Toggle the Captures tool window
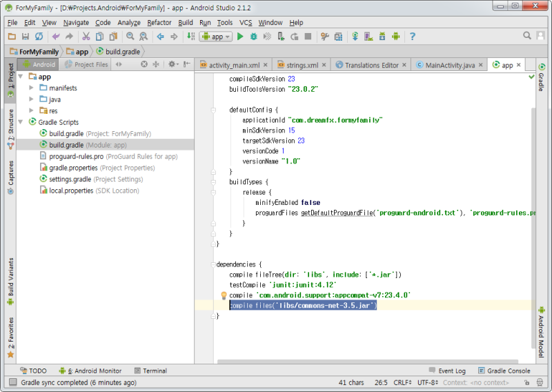The height and width of the screenshot is (392, 552). coord(10,177)
